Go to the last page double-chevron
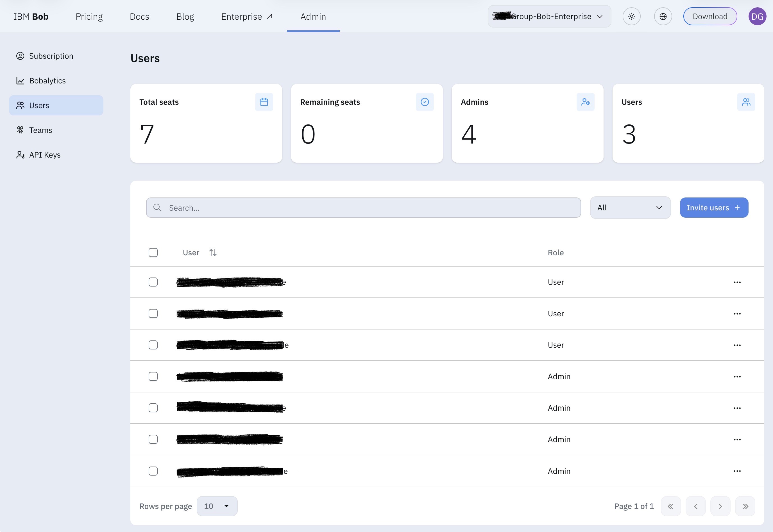The image size is (773, 532). click(x=745, y=506)
